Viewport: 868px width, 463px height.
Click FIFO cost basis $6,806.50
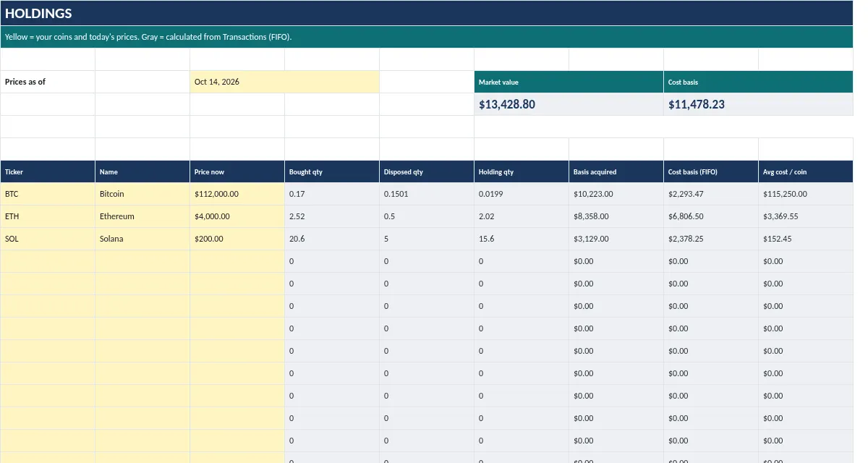(x=711, y=216)
